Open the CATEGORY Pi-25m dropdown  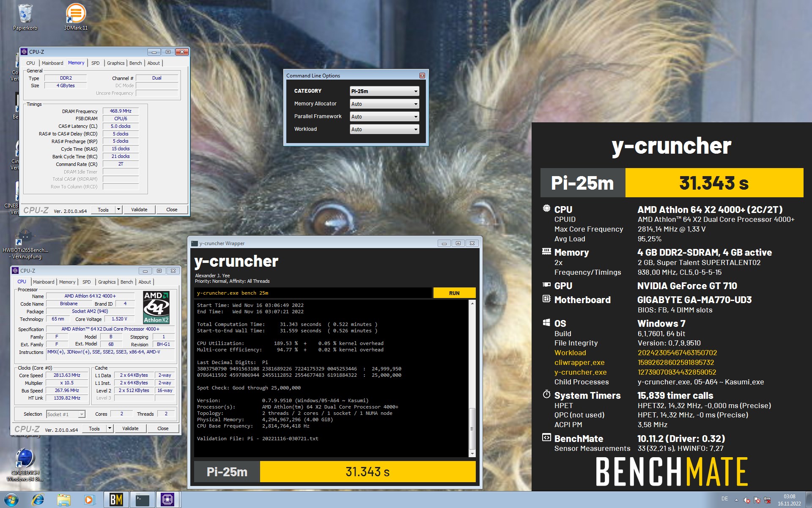pyautogui.click(x=384, y=91)
